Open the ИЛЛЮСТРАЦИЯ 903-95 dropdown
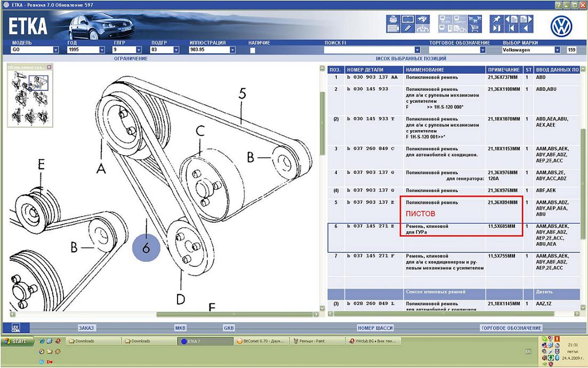 click(x=232, y=50)
